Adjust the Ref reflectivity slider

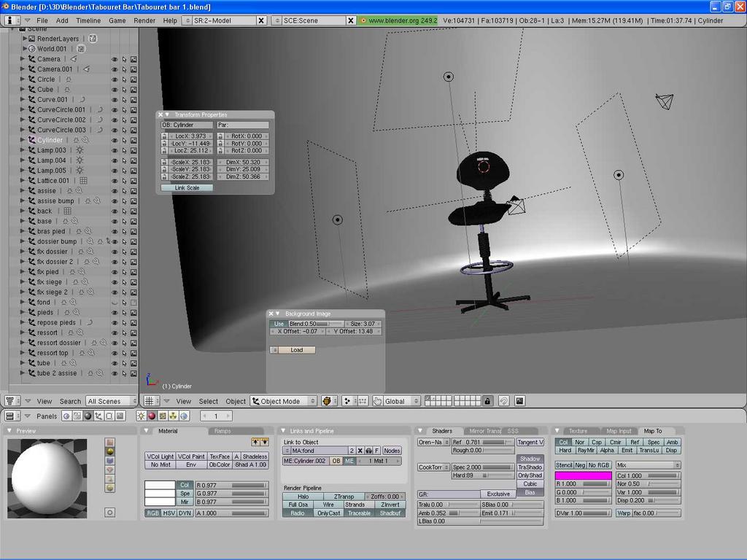point(483,442)
